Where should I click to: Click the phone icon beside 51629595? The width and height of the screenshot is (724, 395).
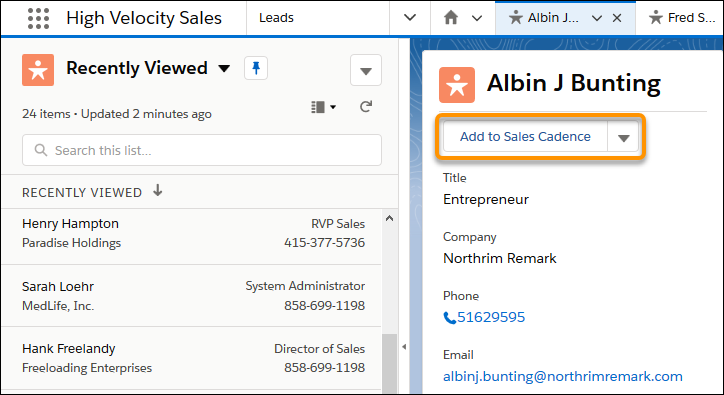pos(449,318)
